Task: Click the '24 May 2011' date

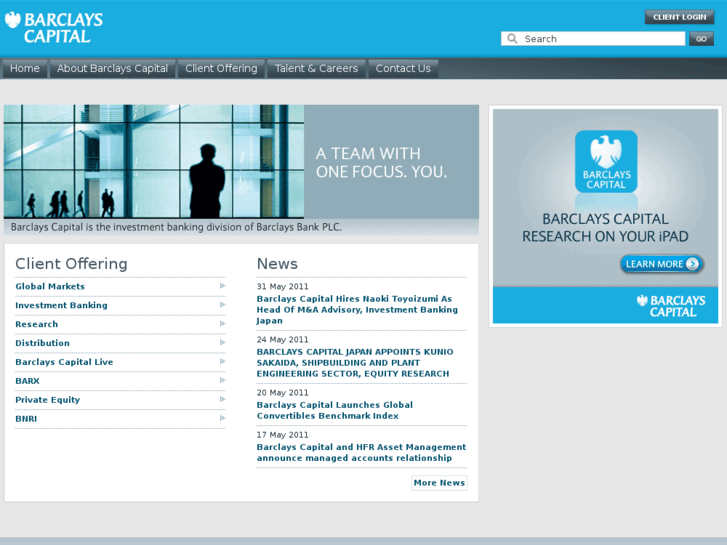Action: 282,340
